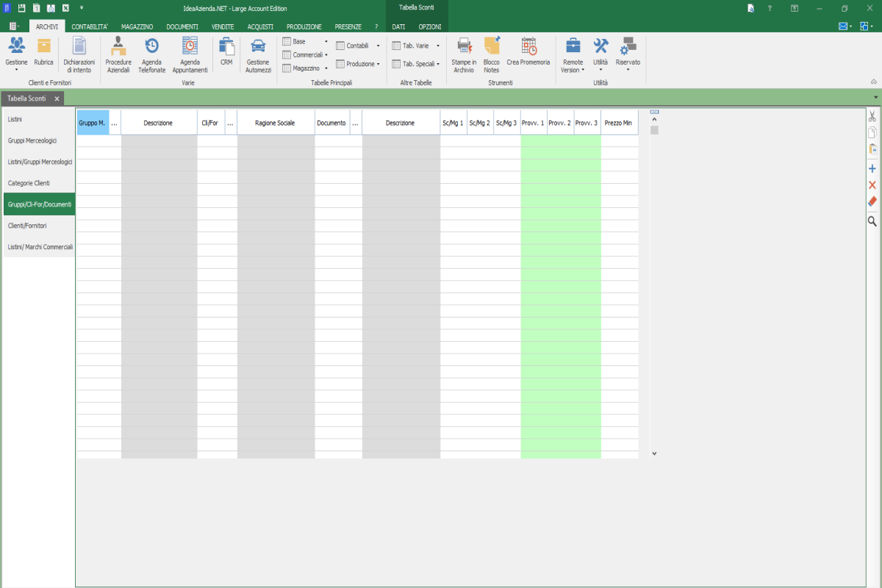Image resolution: width=882 pixels, height=588 pixels.
Task: Open Gestione clienti e fornitori
Action: pos(16,54)
